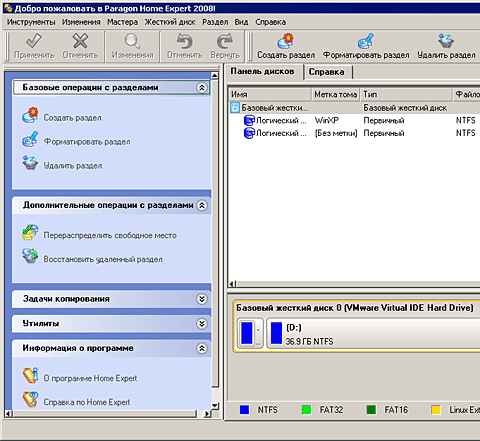Viewport: 480px width, 441px height.
Task: Click the [Без метки] volume label cell
Action: tap(336, 133)
